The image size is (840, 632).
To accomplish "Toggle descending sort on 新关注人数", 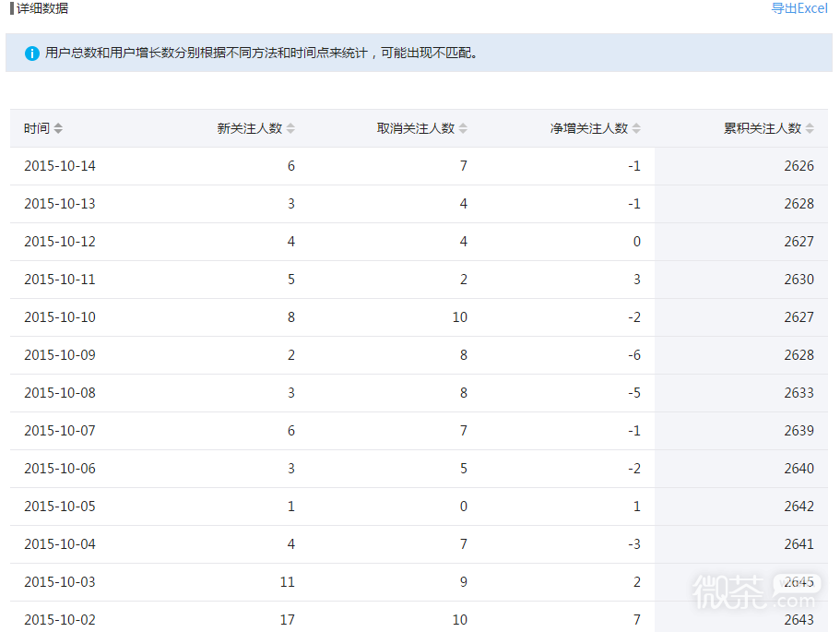I will tap(291, 132).
